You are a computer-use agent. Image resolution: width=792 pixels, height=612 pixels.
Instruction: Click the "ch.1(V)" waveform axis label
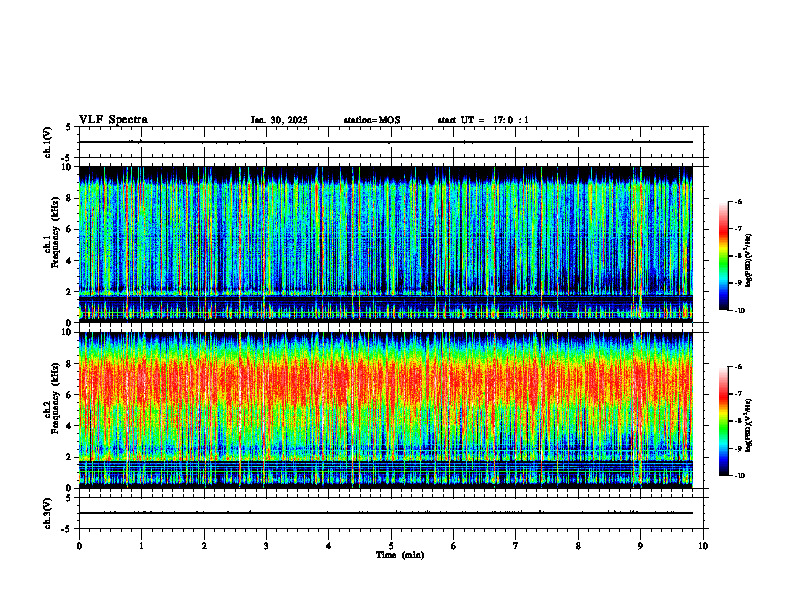coord(48,142)
